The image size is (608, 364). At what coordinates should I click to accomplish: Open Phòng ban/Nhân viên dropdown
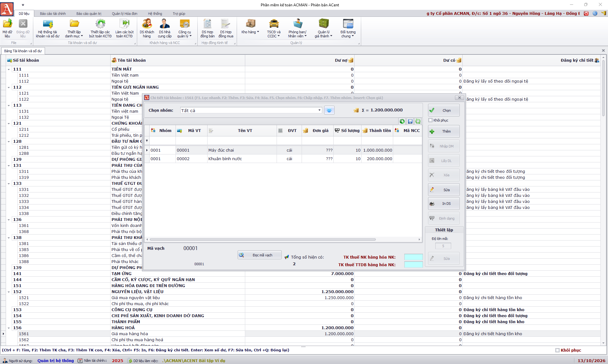tap(297, 28)
